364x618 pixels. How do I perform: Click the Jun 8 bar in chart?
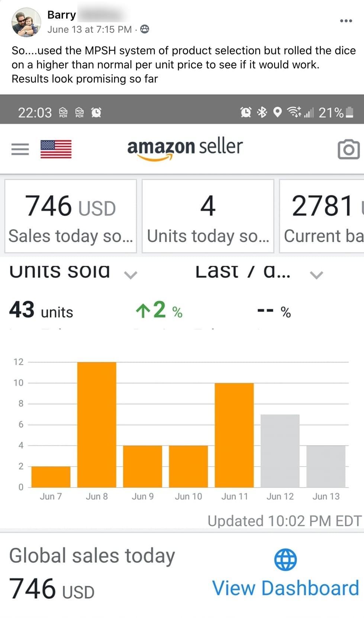(97, 424)
